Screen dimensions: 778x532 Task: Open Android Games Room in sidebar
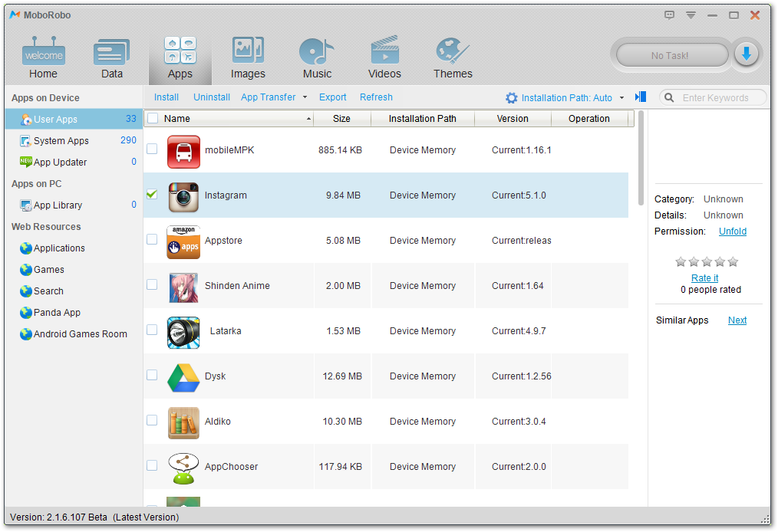point(81,334)
